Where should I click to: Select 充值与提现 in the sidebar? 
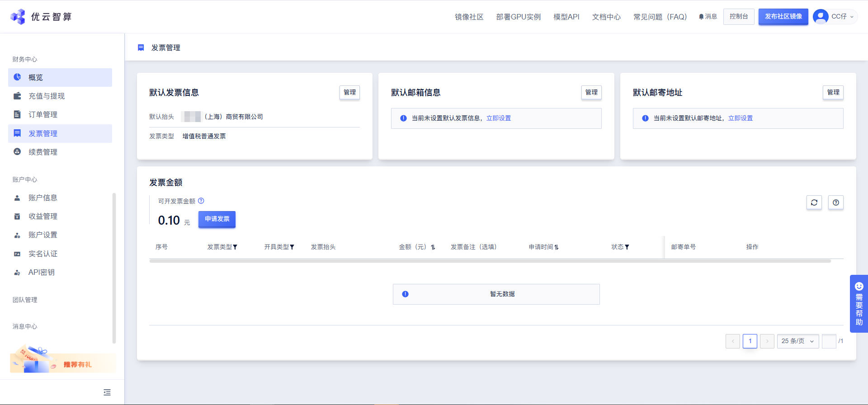[x=60, y=96]
